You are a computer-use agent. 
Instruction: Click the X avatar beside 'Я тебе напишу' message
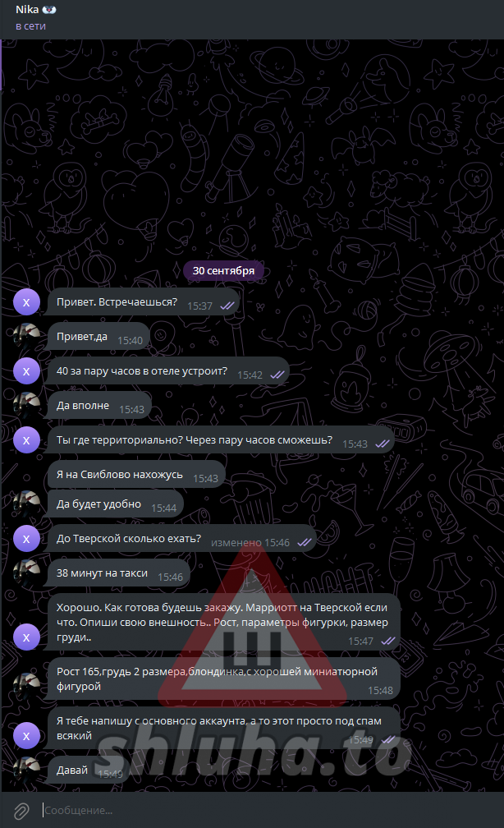[26, 736]
